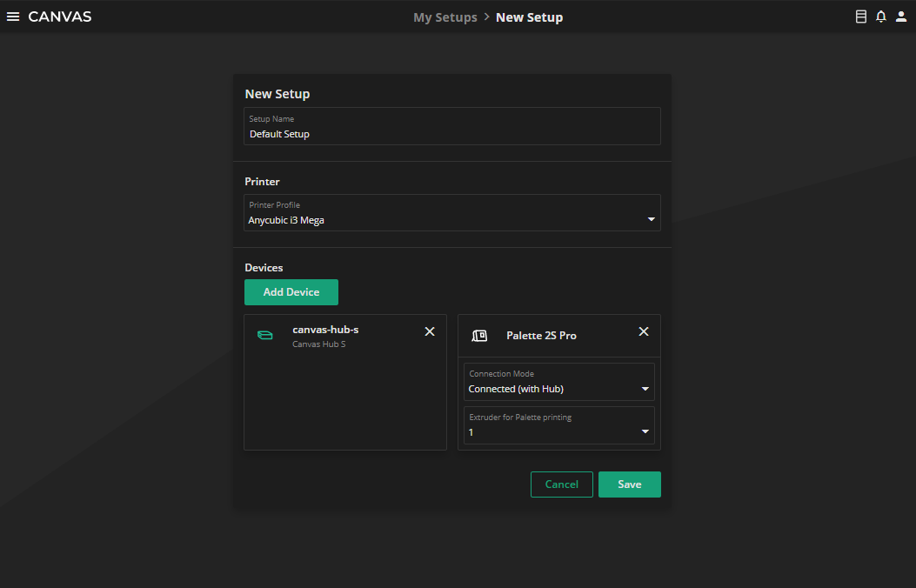Image resolution: width=916 pixels, height=588 pixels.
Task: Select the canvas-hub-s device icon
Action: coord(265,335)
